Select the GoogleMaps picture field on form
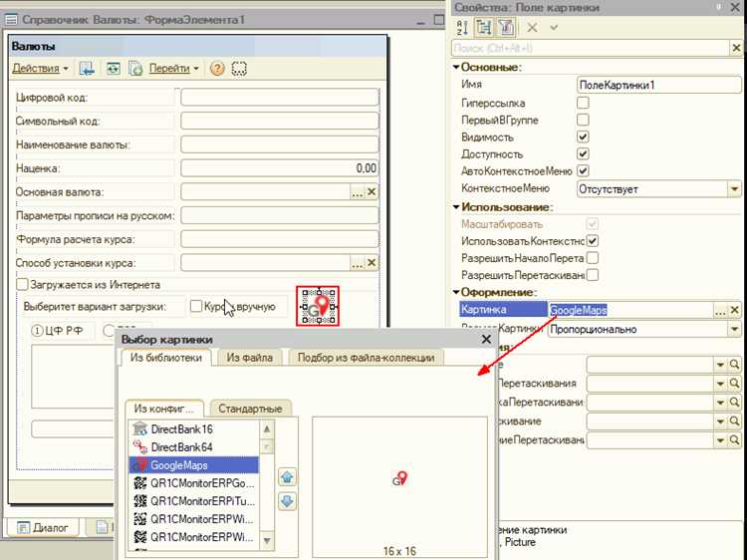 click(318, 306)
